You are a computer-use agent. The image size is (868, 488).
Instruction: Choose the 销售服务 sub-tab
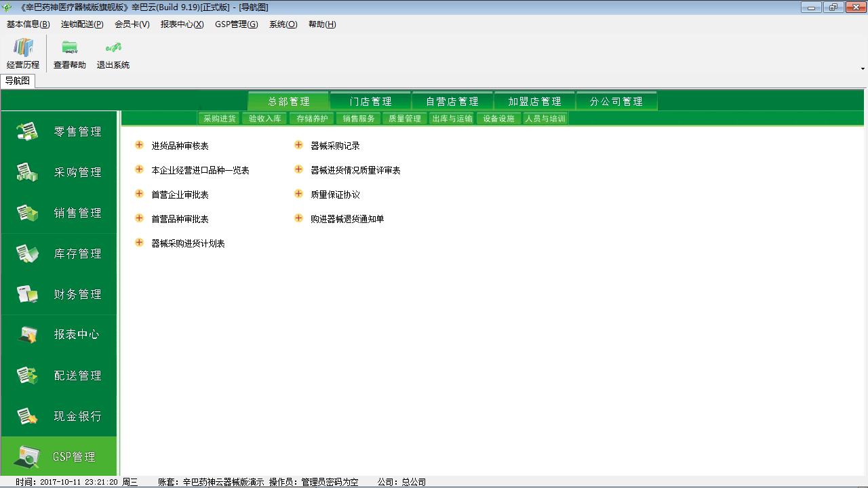click(x=359, y=119)
